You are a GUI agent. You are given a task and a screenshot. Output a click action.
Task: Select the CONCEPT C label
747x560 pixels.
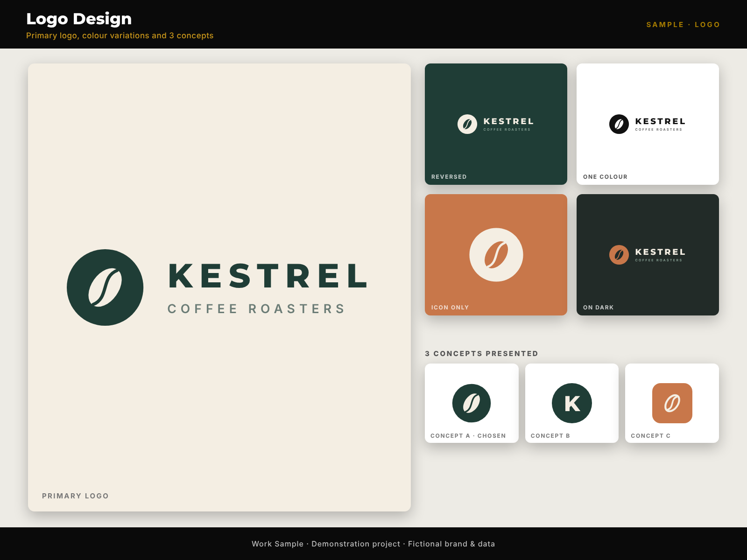pos(651,436)
